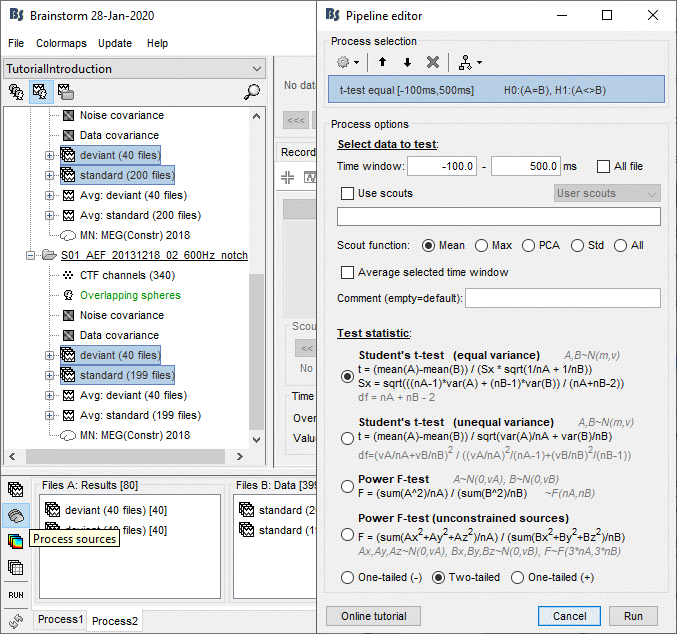Click the Process recordings icon in Process panel
677x634 pixels.
pyautogui.click(x=16, y=489)
